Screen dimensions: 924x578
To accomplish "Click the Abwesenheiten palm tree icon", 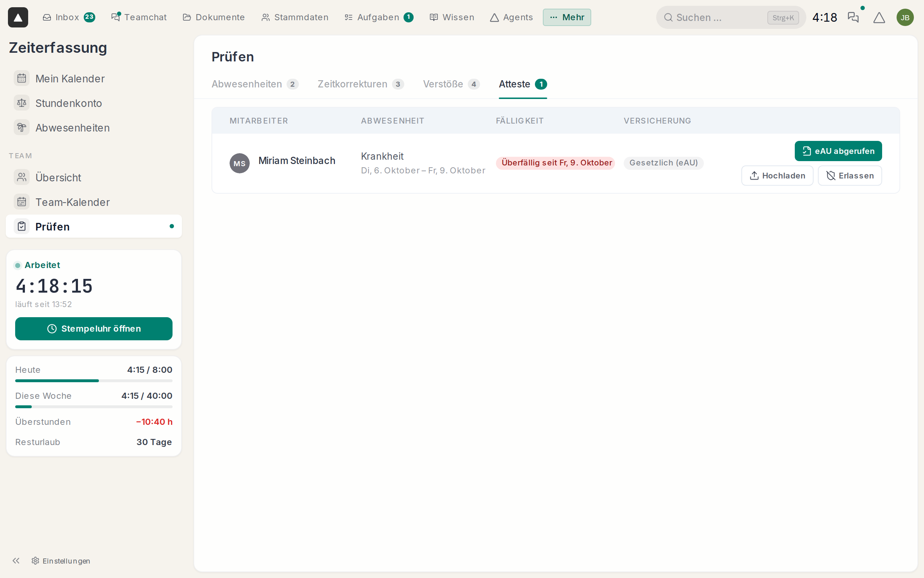I will coord(22,127).
